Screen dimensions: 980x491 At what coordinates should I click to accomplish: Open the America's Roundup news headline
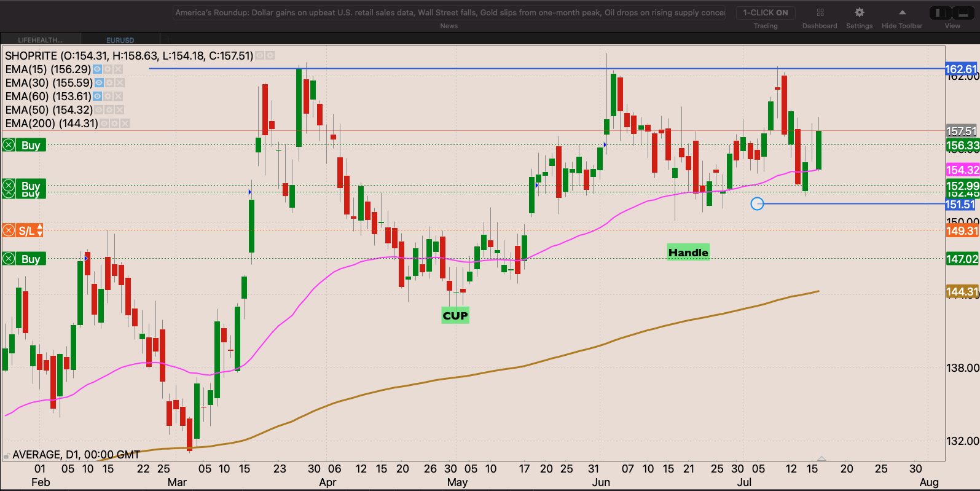(x=449, y=13)
